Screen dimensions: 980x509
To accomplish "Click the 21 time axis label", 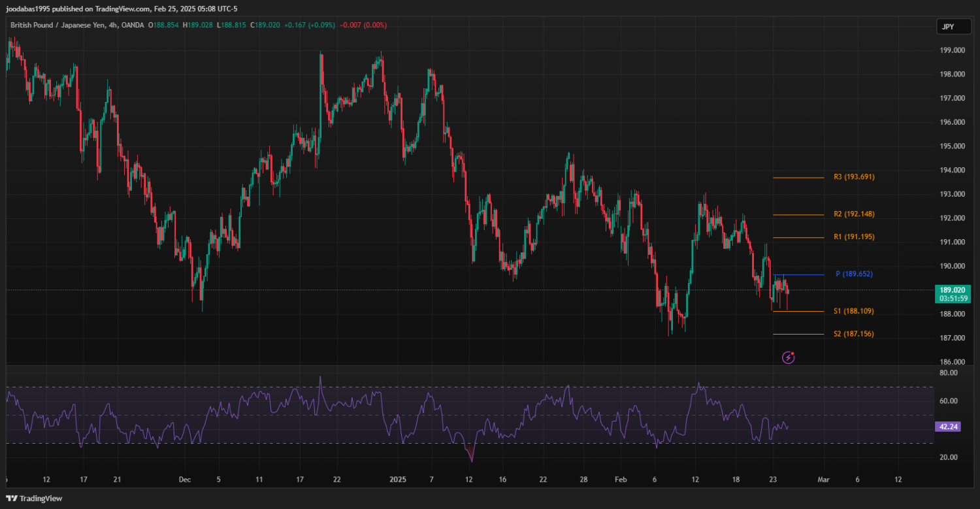I will 117,479.
